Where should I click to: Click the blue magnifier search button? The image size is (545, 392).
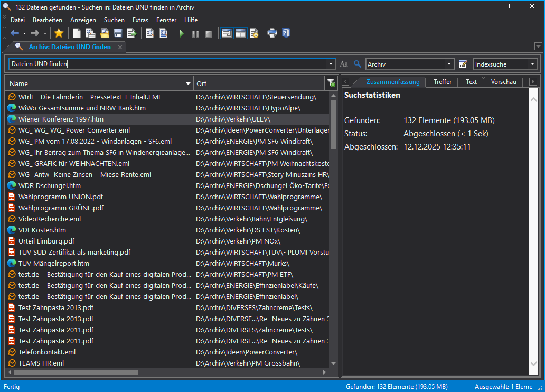pyautogui.click(x=358, y=64)
